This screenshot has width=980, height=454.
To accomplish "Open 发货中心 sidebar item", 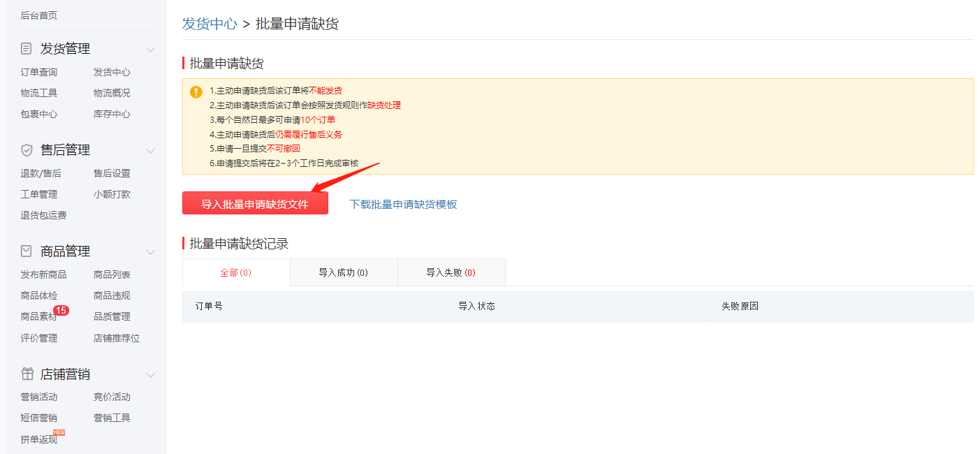I will click(x=112, y=72).
